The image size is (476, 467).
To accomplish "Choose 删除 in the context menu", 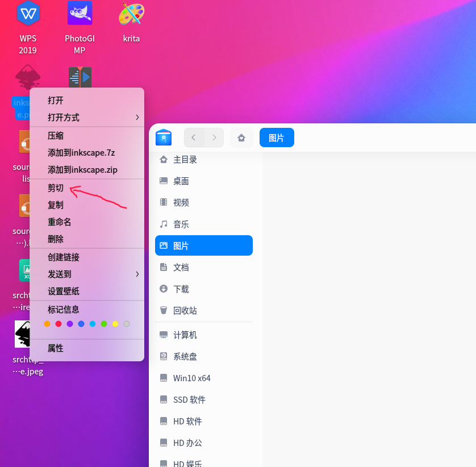I will click(87, 239).
